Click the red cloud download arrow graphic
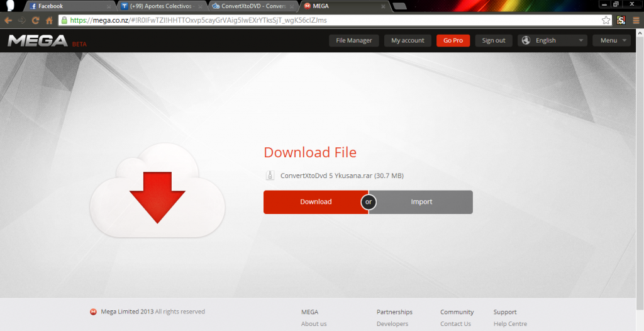Screen dimensions: 644x331 pyautogui.click(x=157, y=198)
